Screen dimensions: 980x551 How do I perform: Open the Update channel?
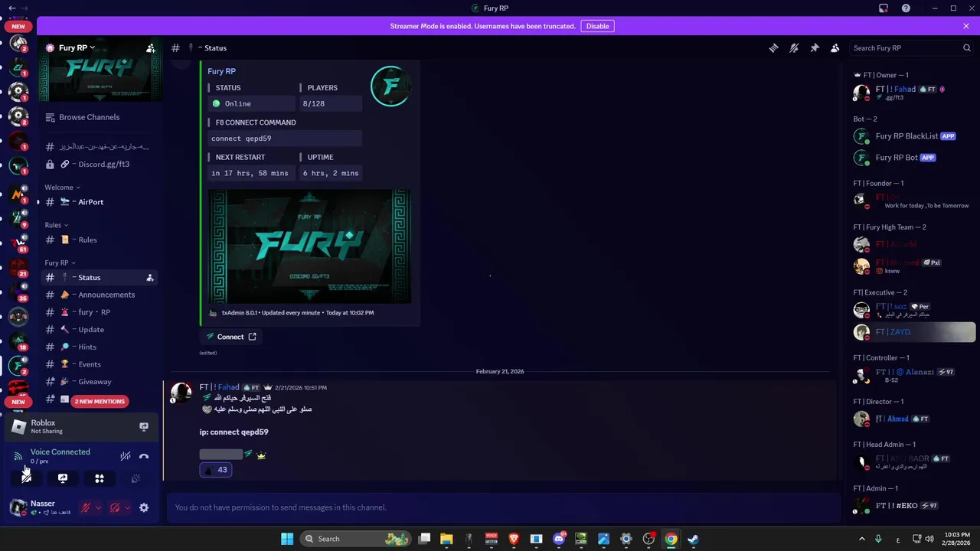100,330
